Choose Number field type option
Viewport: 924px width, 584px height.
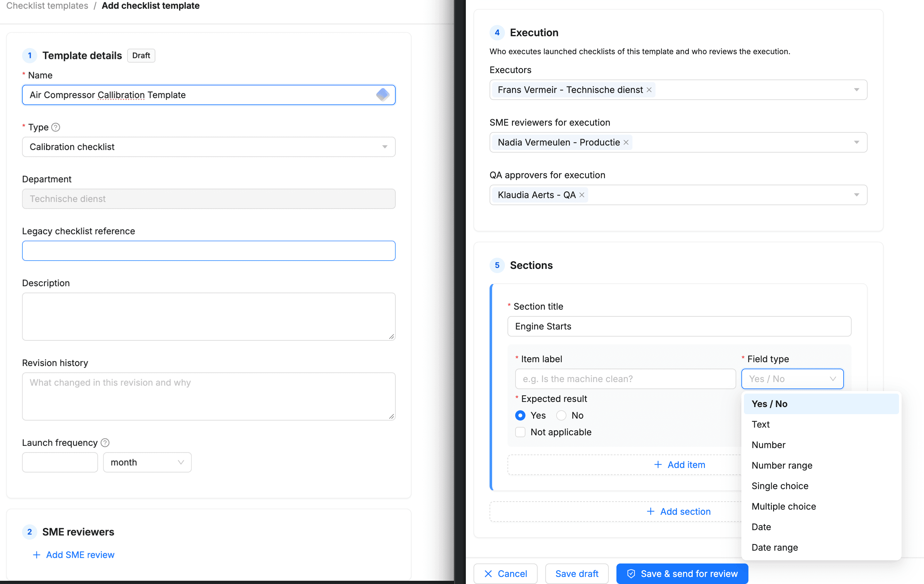click(x=821, y=445)
